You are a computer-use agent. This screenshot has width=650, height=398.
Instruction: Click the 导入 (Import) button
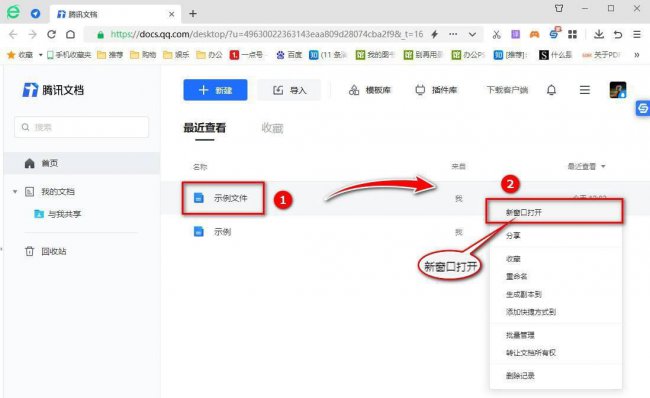pos(289,90)
